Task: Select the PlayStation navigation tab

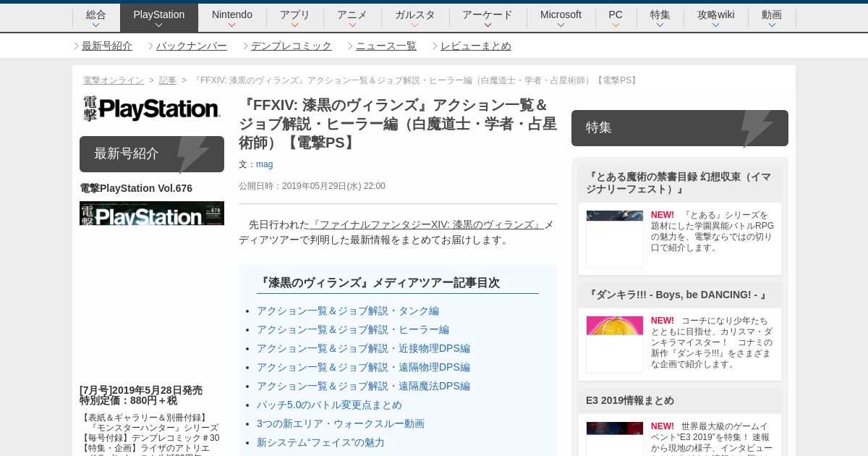Action: click(159, 17)
